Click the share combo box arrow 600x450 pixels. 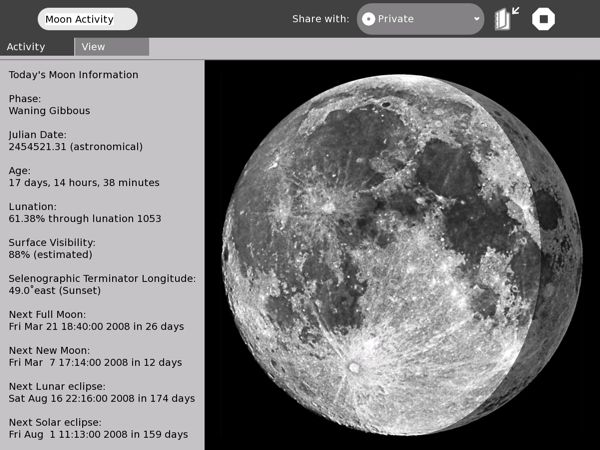476,18
